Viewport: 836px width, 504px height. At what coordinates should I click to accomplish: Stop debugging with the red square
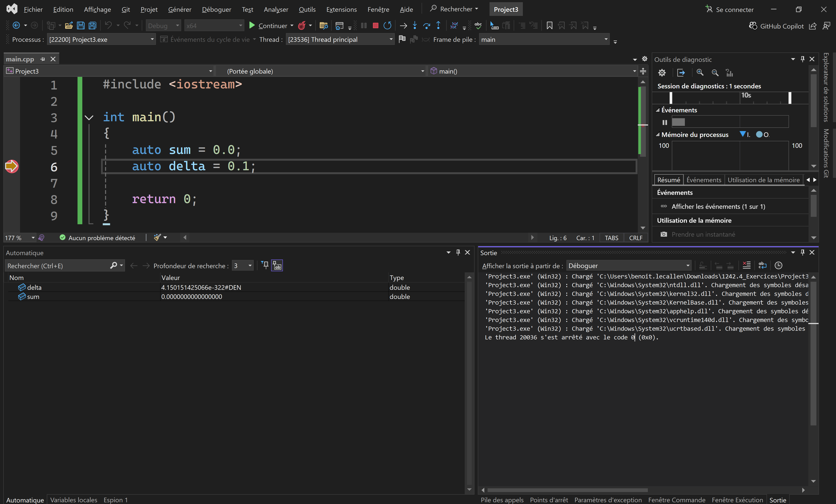(375, 26)
